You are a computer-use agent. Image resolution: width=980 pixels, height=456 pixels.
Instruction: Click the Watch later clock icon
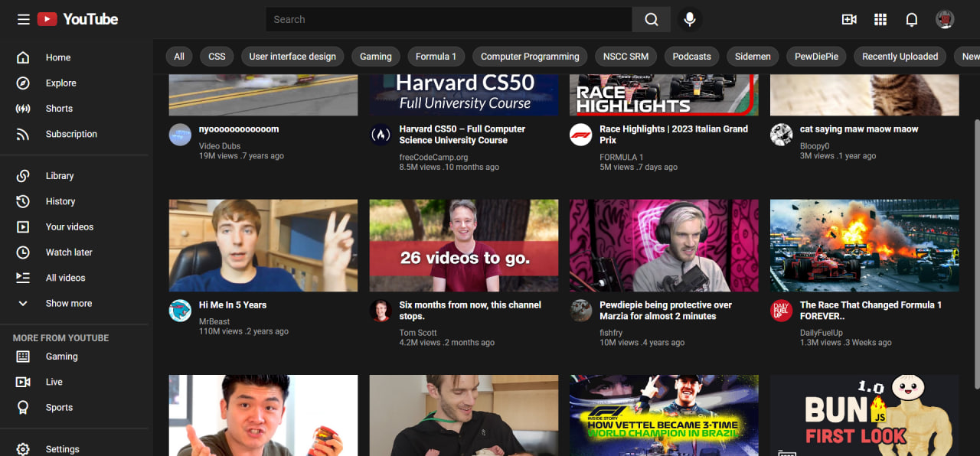point(23,252)
